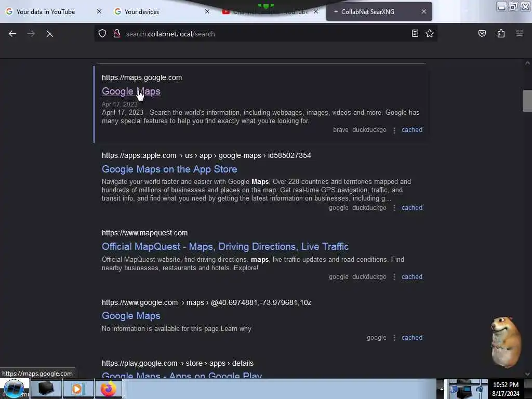This screenshot has width=532, height=399.
Task: Open the media player taskbar icon
Action: pos(77,389)
